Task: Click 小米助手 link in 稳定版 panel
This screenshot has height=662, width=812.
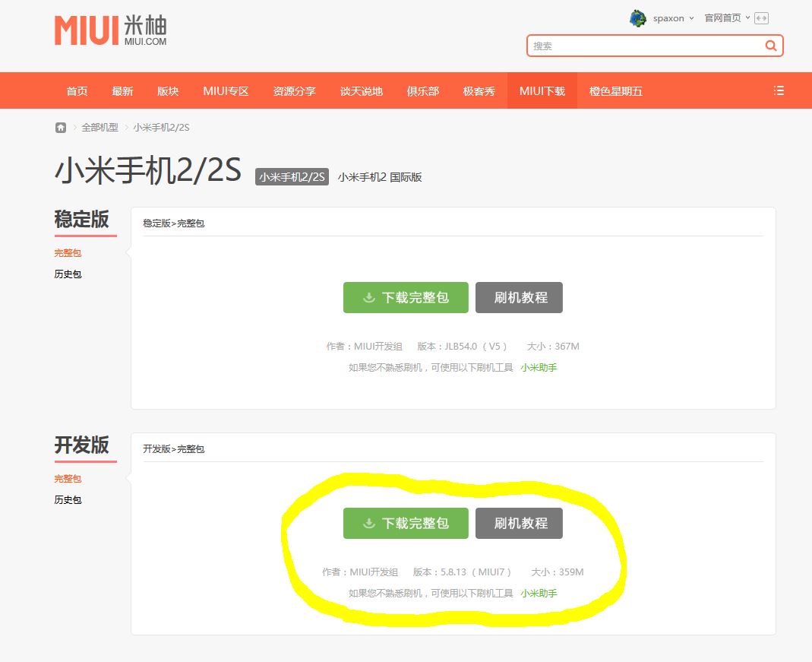Action: pyautogui.click(x=539, y=367)
